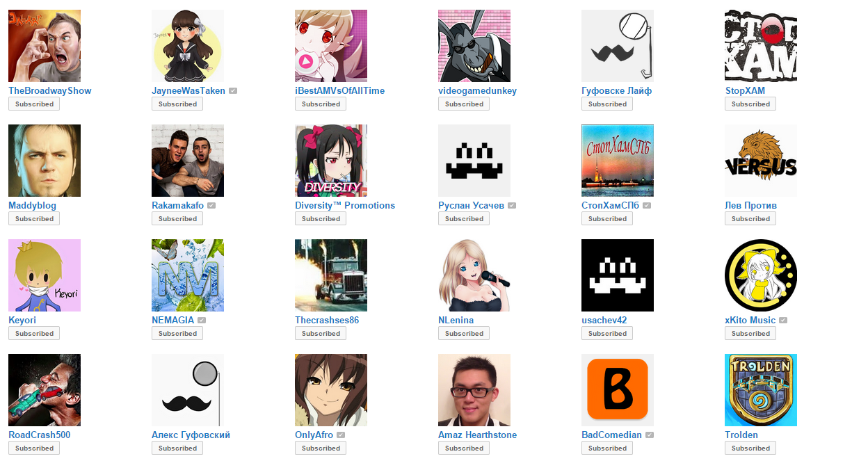Viewport: 868px width, 461px height.
Task: Toggle Subscribed button under NLenina
Action: point(464,334)
